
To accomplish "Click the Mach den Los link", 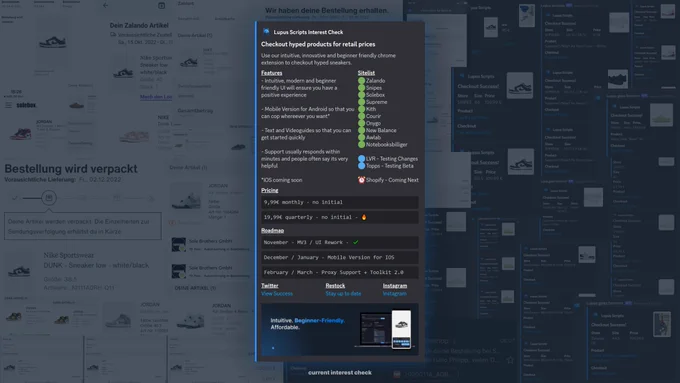I will point(156,97).
